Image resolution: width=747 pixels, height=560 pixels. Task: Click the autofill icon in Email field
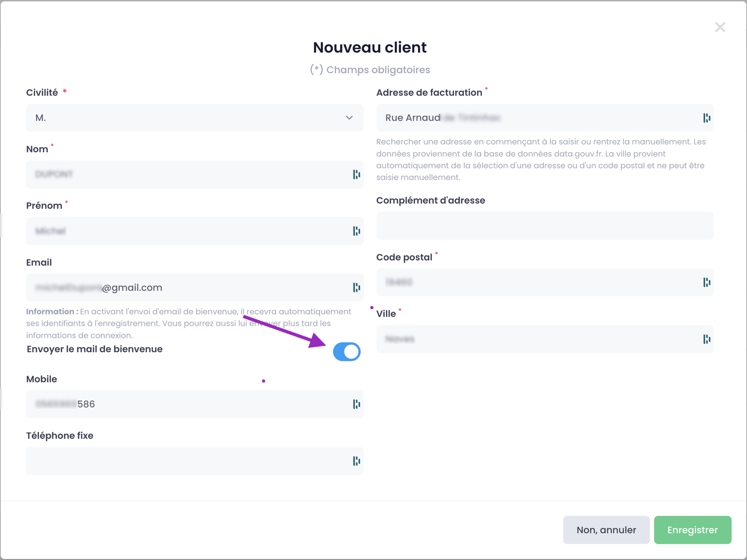pos(356,288)
